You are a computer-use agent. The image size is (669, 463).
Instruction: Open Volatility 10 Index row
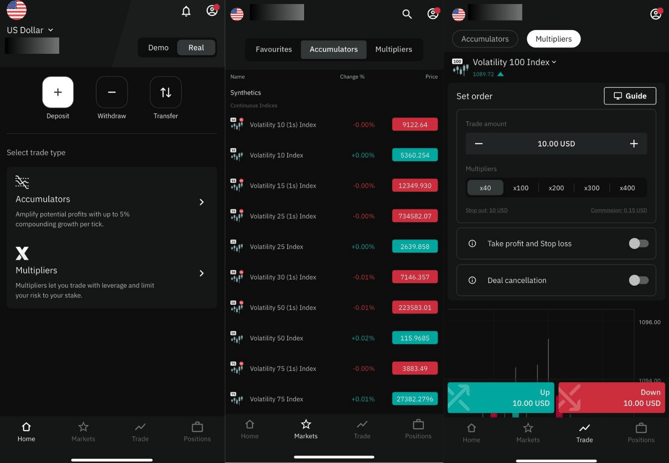(334, 155)
